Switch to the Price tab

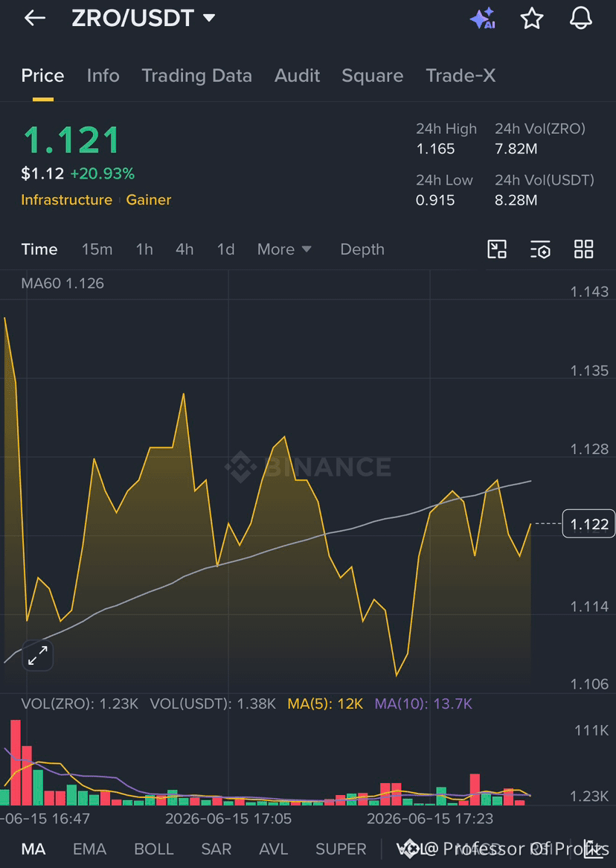42,76
